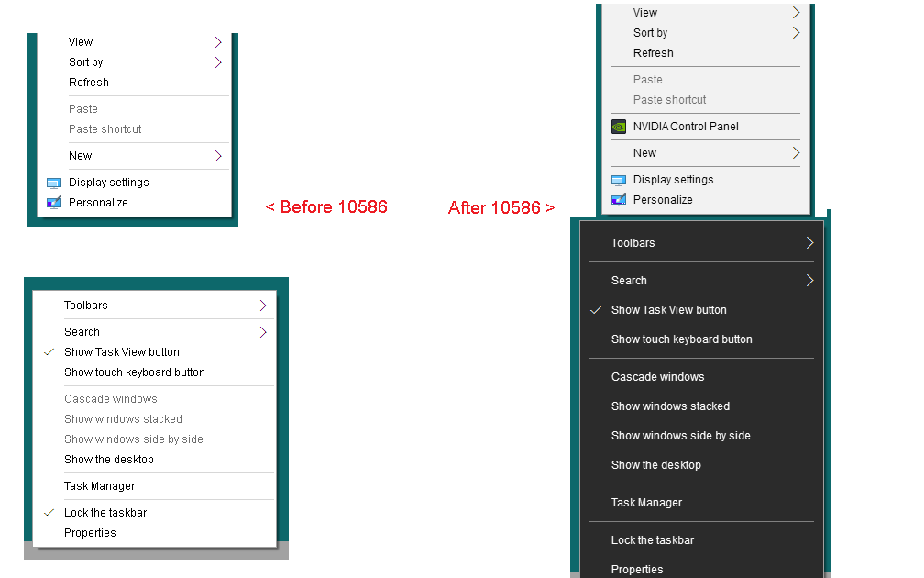The height and width of the screenshot is (578, 924).
Task: Click Personalize icon in menu without NVIDIA
Action: coord(53,203)
